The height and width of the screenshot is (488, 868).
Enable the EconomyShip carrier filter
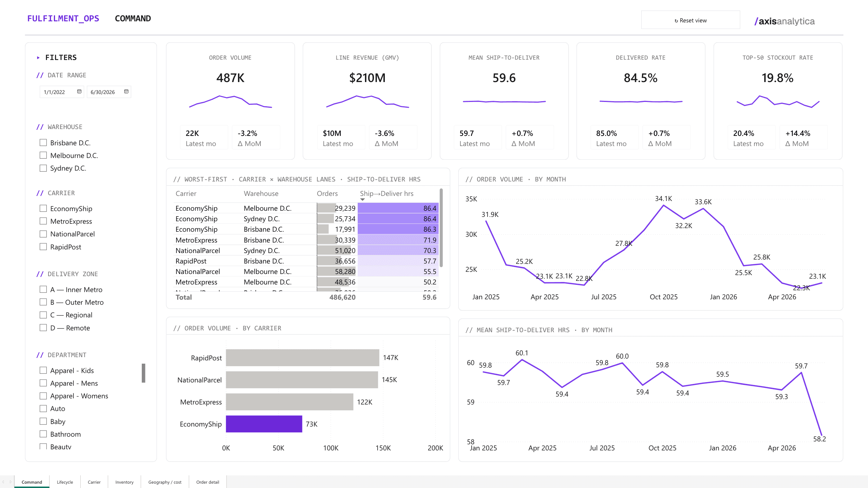(x=43, y=209)
